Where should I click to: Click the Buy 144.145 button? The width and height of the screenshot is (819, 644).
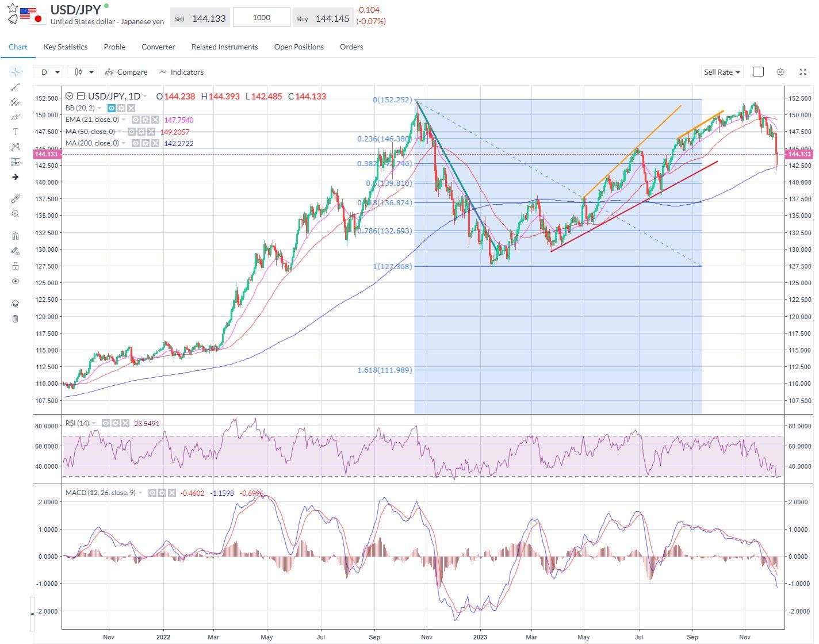(323, 18)
